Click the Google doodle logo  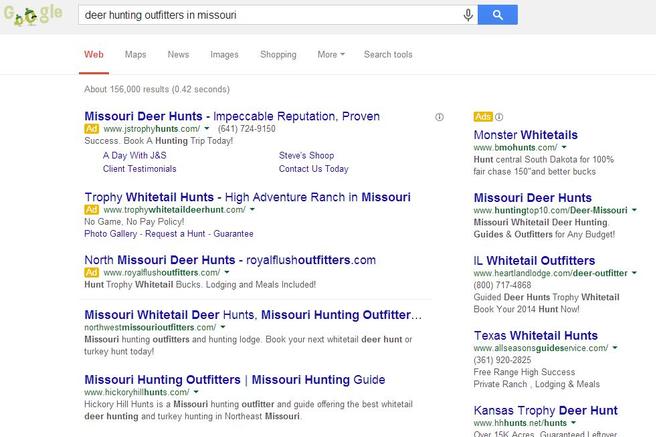(x=33, y=15)
